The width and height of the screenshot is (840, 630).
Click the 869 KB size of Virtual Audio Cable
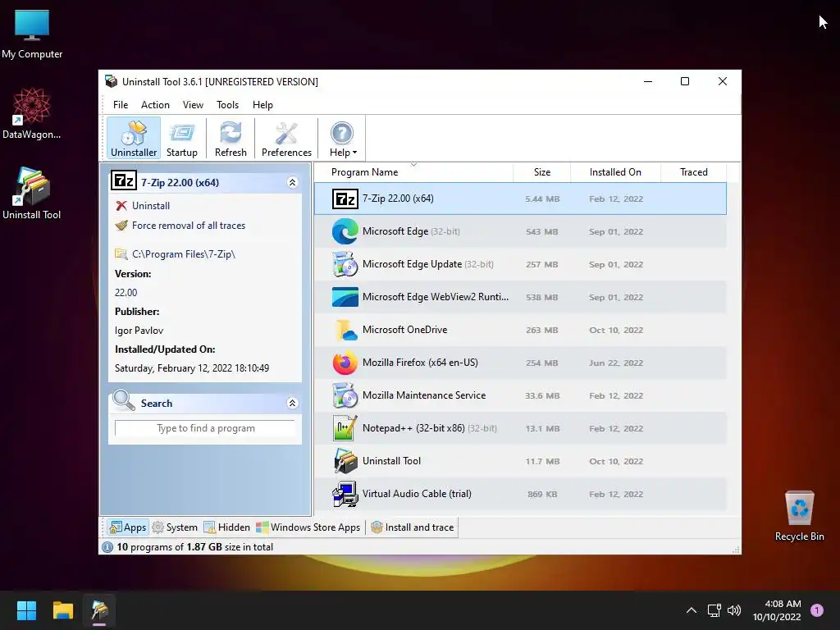tap(542, 495)
